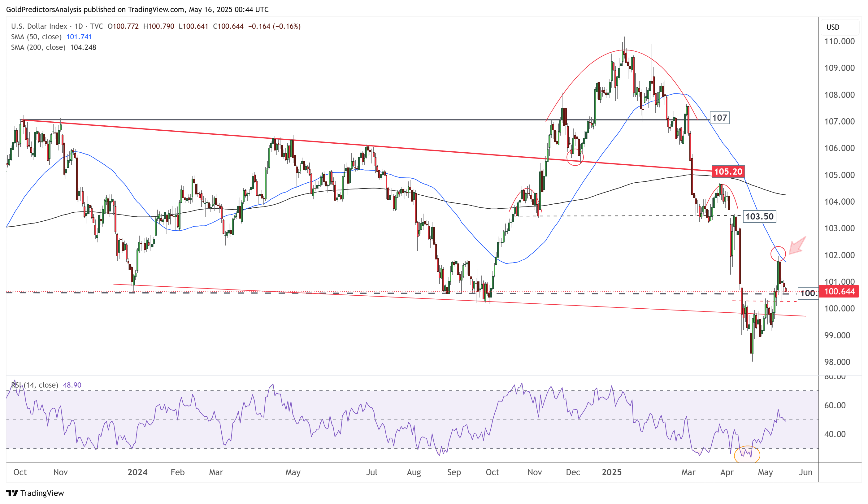Click the 2024 label on time axis

click(x=137, y=472)
